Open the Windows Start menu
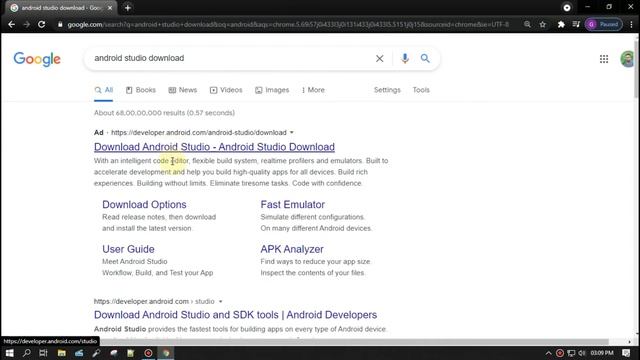The height and width of the screenshot is (360, 640). pos(9,353)
